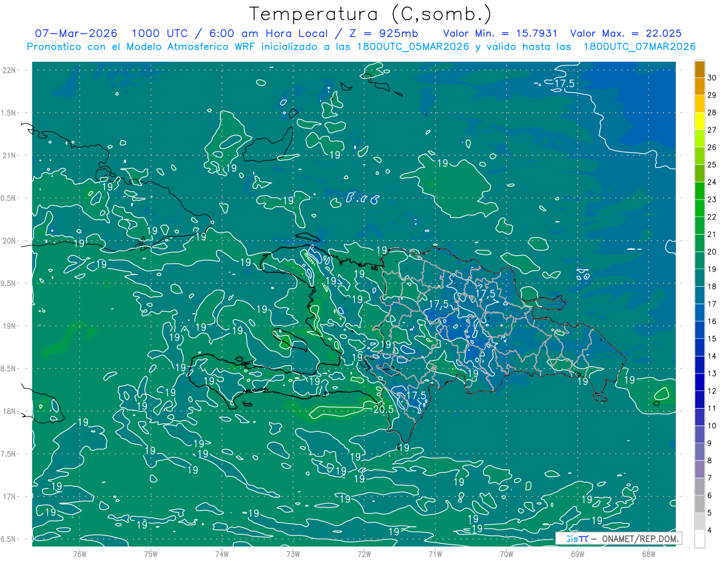This screenshot has width=728, height=562.
Task: Click the color scale value '9'
Action: 710,443
